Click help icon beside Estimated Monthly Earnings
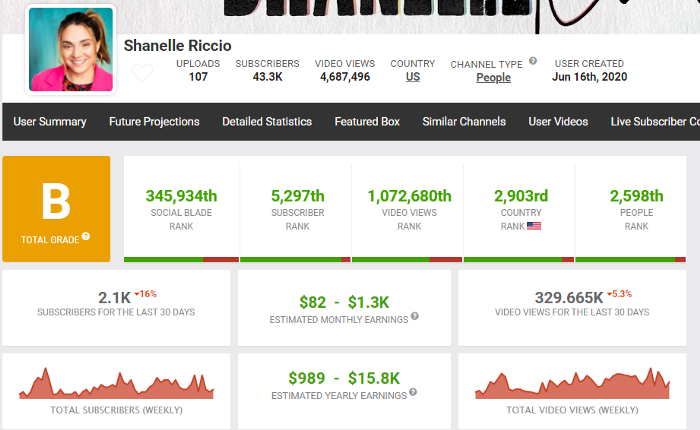Image resolution: width=700 pixels, height=430 pixels. (x=415, y=316)
